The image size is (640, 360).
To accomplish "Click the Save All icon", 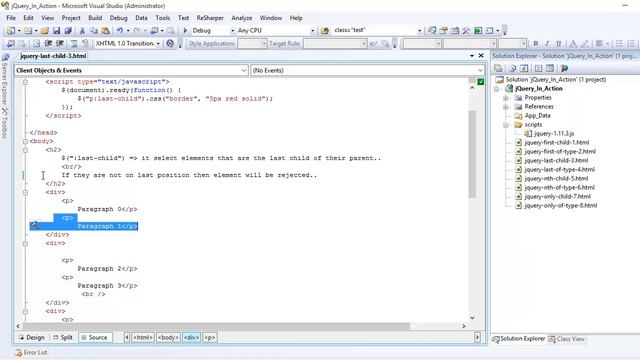I will (x=68, y=31).
